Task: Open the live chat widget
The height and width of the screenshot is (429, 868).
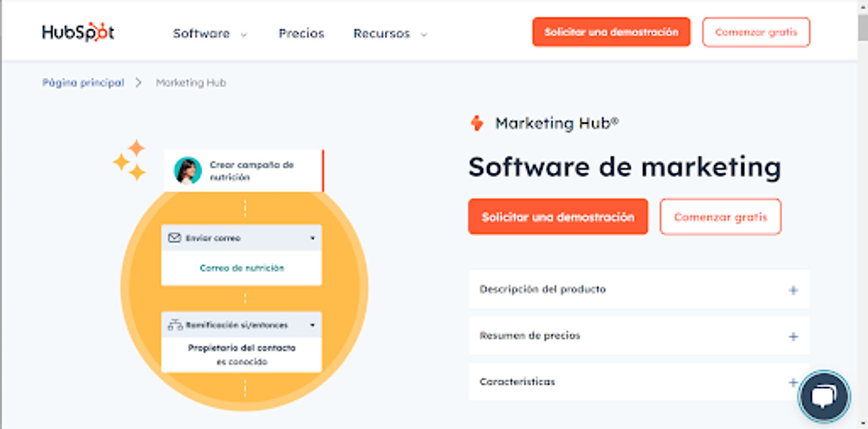Action: (x=824, y=396)
